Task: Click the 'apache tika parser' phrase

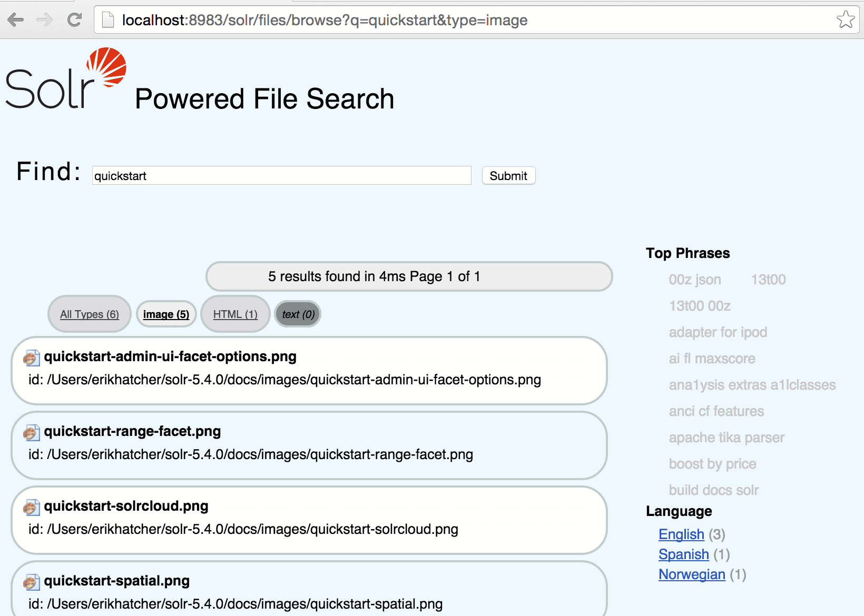Action: tap(726, 438)
